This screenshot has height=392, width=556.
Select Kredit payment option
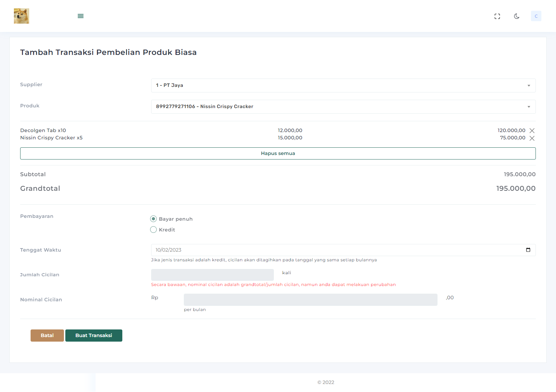pyautogui.click(x=153, y=230)
